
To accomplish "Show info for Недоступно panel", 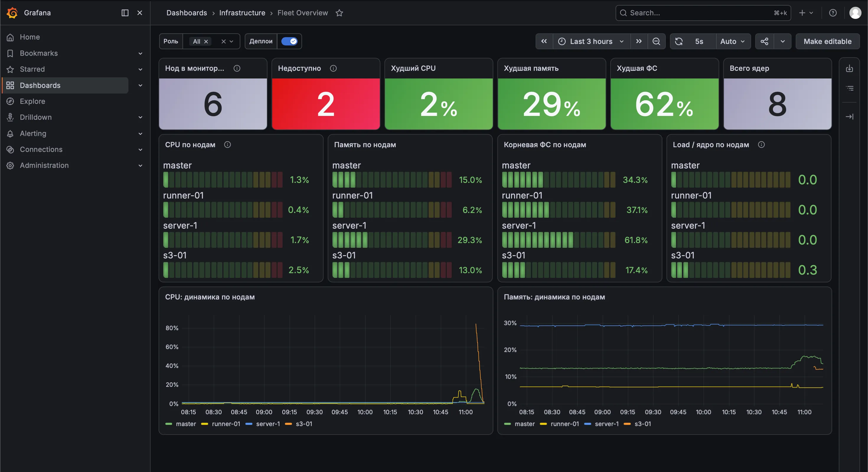I will (x=333, y=68).
